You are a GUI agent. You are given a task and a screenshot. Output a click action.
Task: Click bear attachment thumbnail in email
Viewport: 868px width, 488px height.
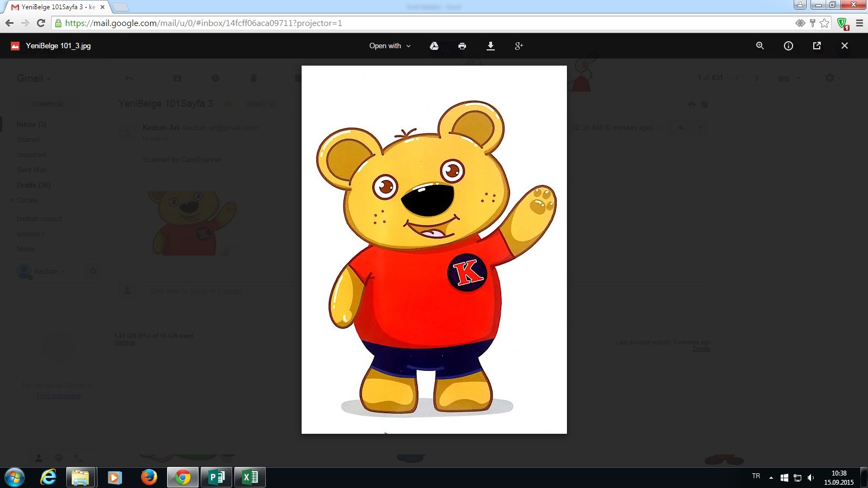click(193, 222)
